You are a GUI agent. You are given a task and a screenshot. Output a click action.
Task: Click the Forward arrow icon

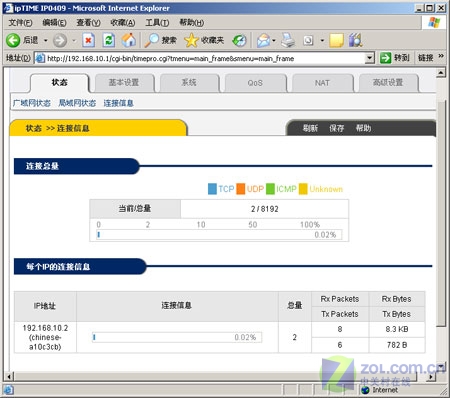click(x=60, y=41)
